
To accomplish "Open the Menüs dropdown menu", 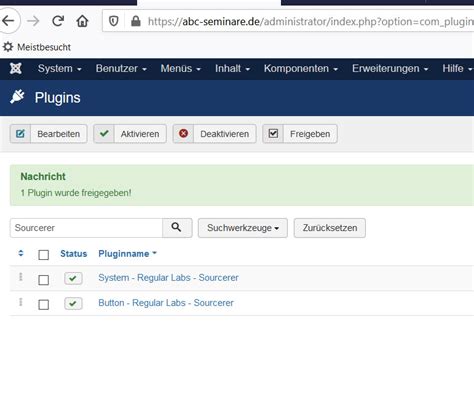I will 180,69.
